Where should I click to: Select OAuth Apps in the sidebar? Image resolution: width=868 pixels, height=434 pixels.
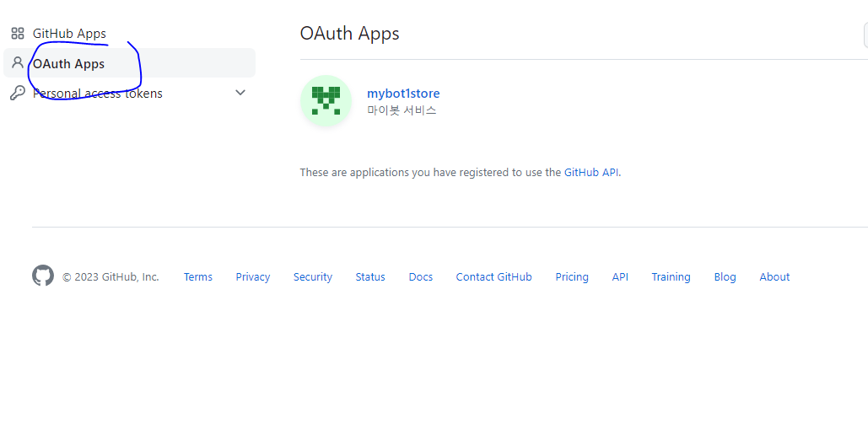[x=130, y=63]
